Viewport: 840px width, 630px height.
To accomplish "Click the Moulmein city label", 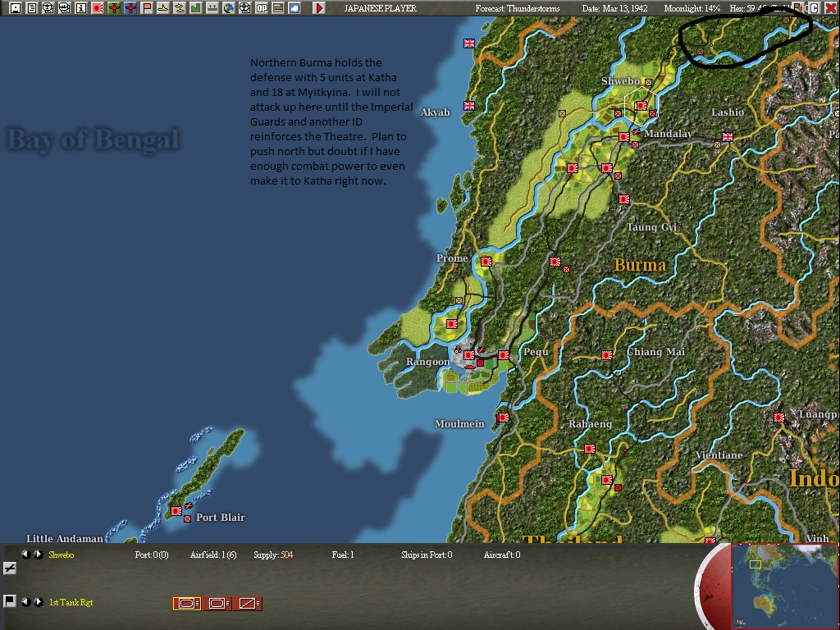I will coord(459,424).
